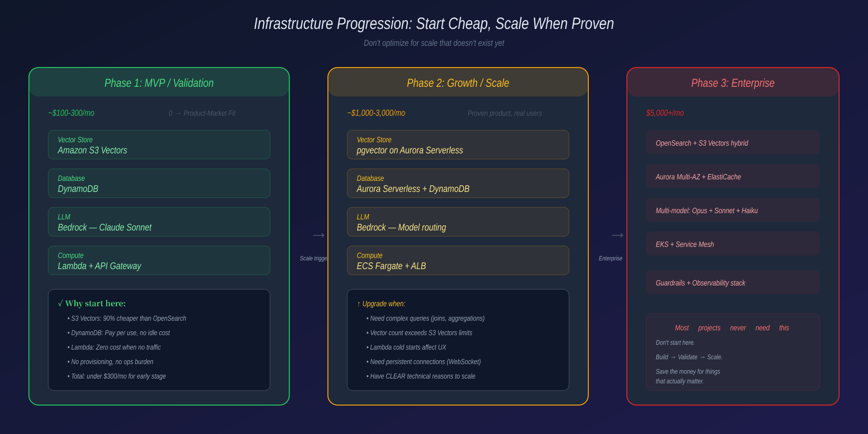Select the Aurora Multi-AZ + ElastiCache card

[x=733, y=176]
